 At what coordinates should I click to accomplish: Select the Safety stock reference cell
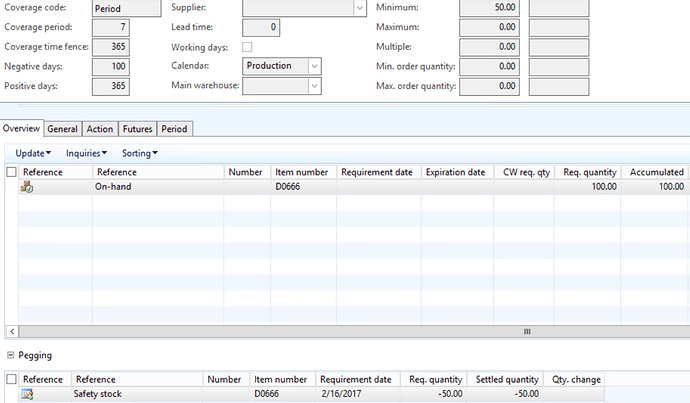137,394
